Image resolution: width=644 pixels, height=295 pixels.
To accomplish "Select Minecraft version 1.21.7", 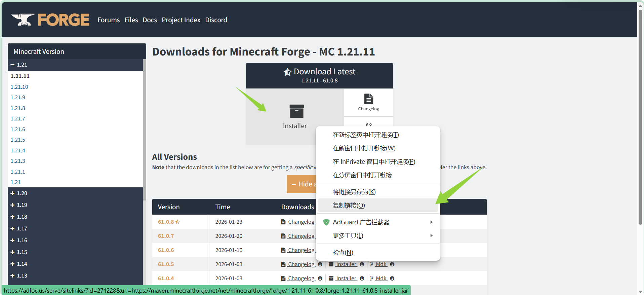I will click(18, 118).
